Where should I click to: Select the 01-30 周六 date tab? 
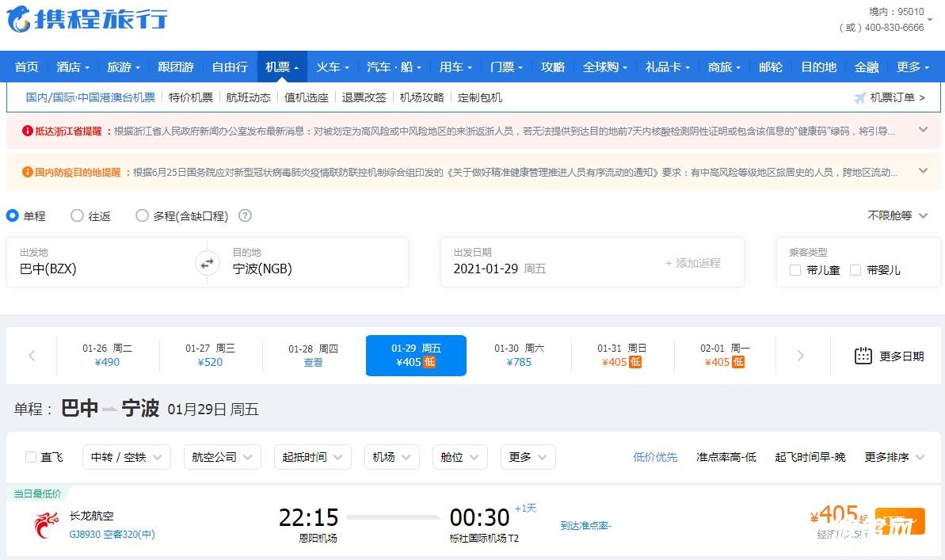tap(519, 355)
